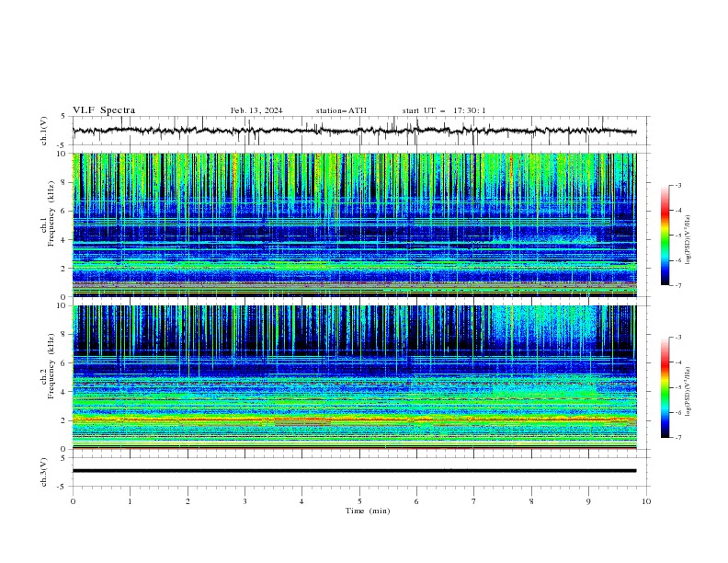The height and width of the screenshot is (563, 728).
Task: Click the 'station=ATH' label
Action: point(341,110)
